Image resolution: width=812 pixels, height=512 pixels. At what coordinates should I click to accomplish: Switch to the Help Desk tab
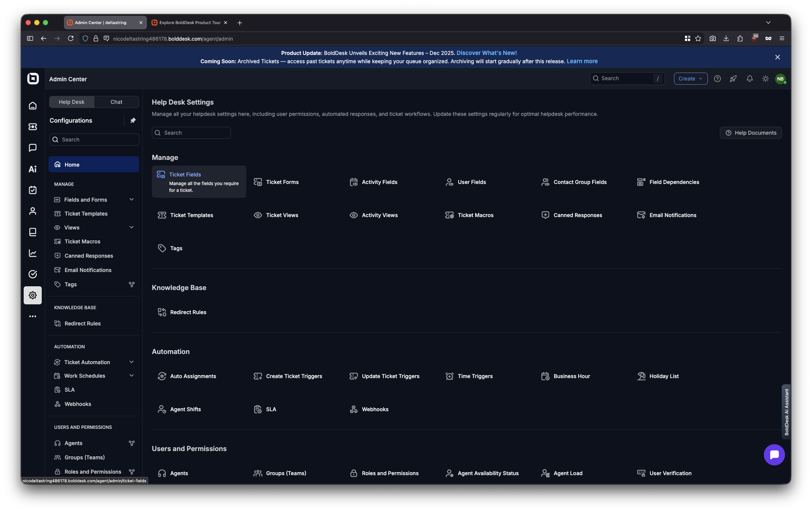coord(71,102)
